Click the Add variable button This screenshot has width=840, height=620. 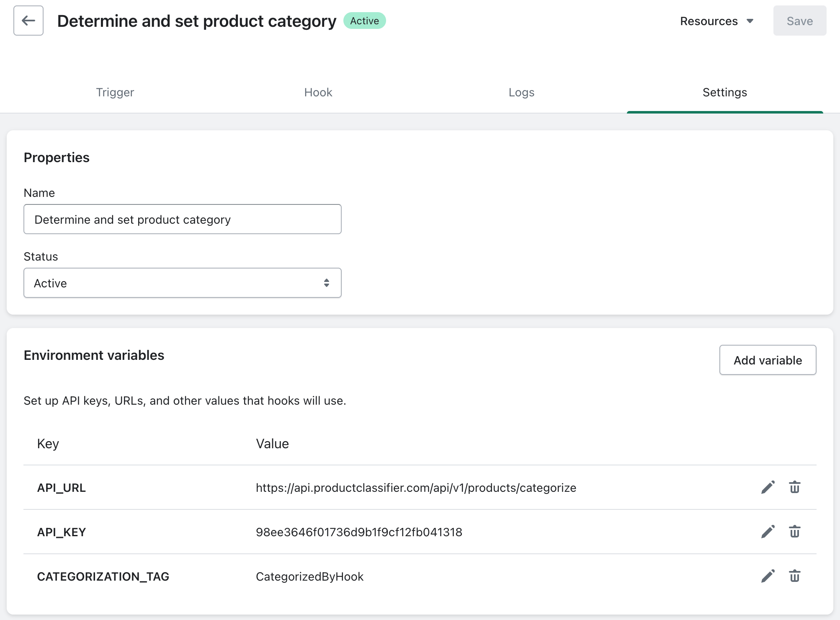coord(768,360)
